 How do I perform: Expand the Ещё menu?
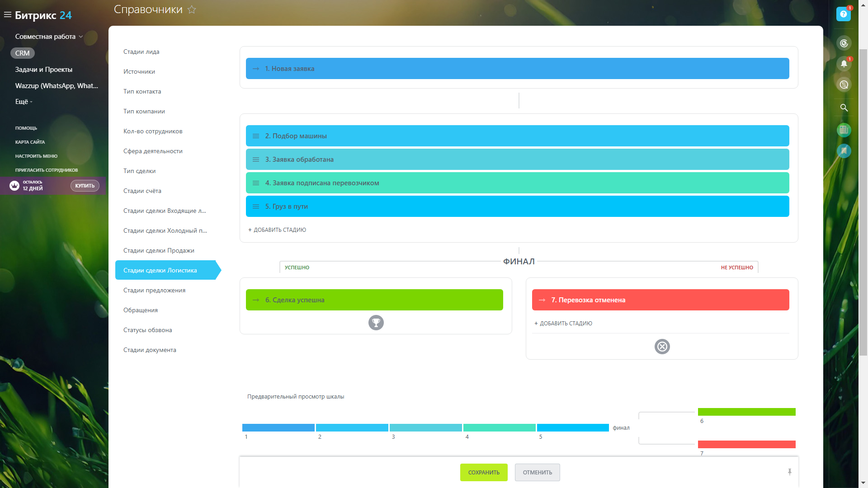coord(24,102)
